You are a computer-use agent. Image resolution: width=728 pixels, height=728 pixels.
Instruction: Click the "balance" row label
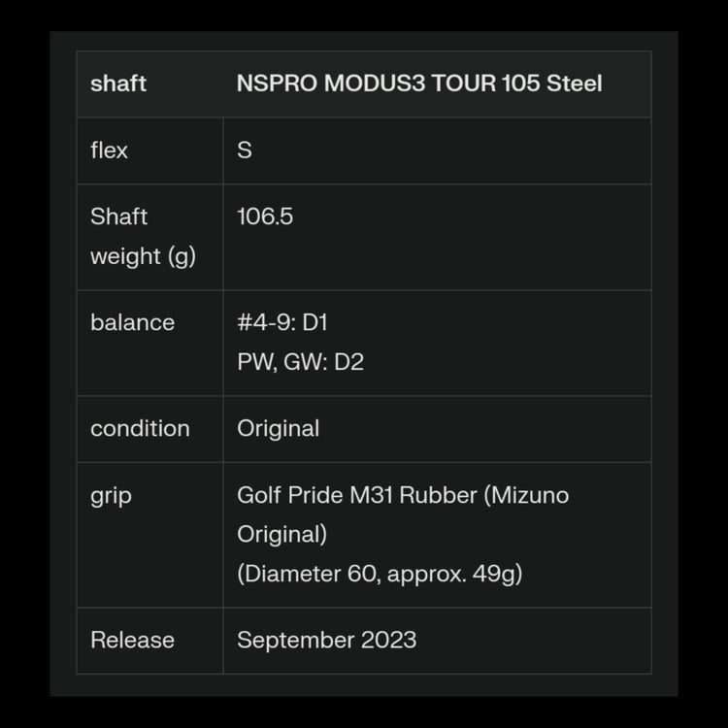[132, 322]
